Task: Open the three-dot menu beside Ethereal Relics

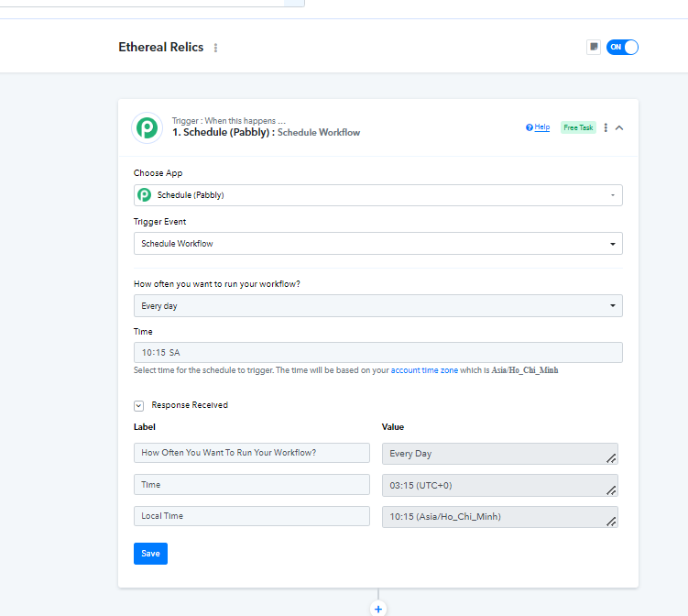Action: (x=215, y=48)
